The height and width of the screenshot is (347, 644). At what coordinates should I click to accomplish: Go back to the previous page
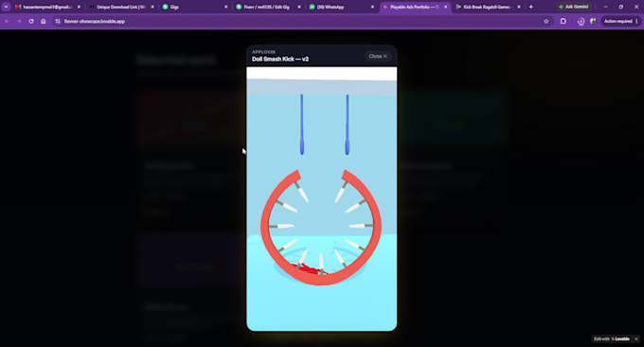pyautogui.click(x=8, y=22)
